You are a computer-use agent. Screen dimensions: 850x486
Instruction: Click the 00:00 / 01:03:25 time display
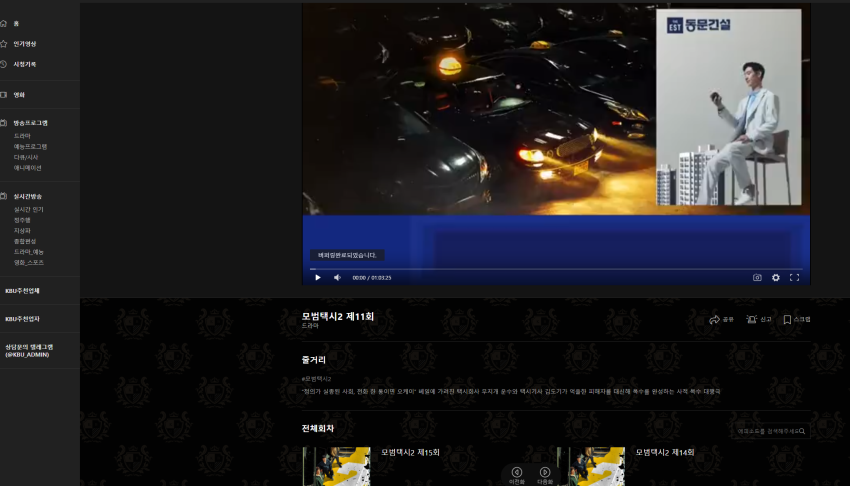pyautogui.click(x=371, y=277)
